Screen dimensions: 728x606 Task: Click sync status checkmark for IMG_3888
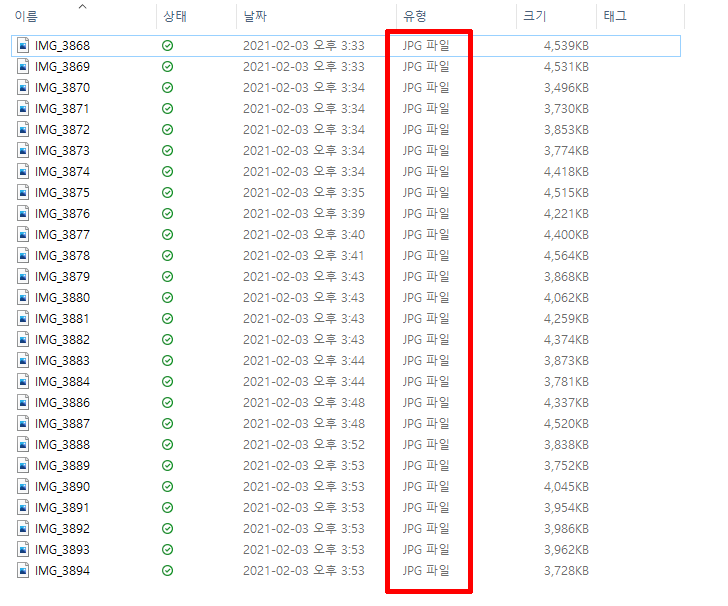[x=168, y=444]
